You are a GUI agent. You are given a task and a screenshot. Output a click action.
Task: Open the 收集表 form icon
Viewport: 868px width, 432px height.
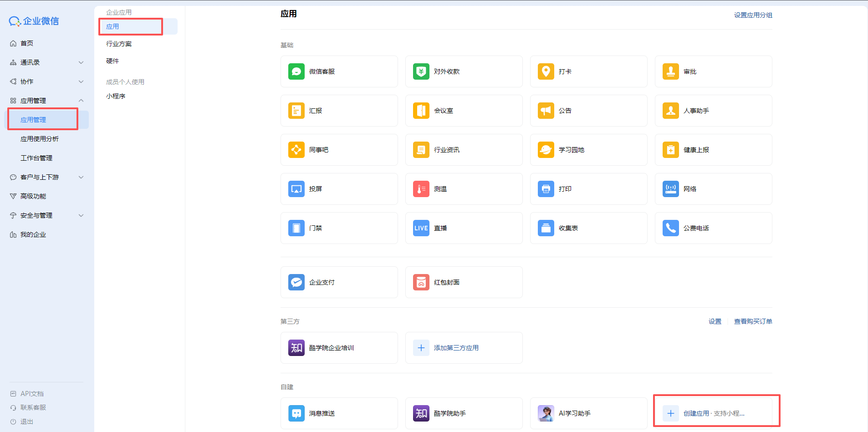(x=546, y=228)
